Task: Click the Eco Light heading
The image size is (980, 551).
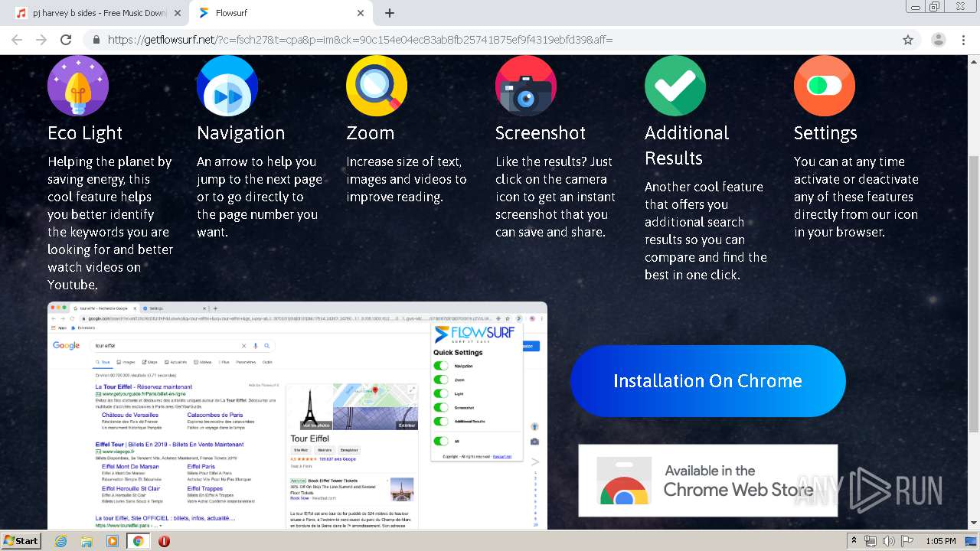Action: (x=85, y=133)
